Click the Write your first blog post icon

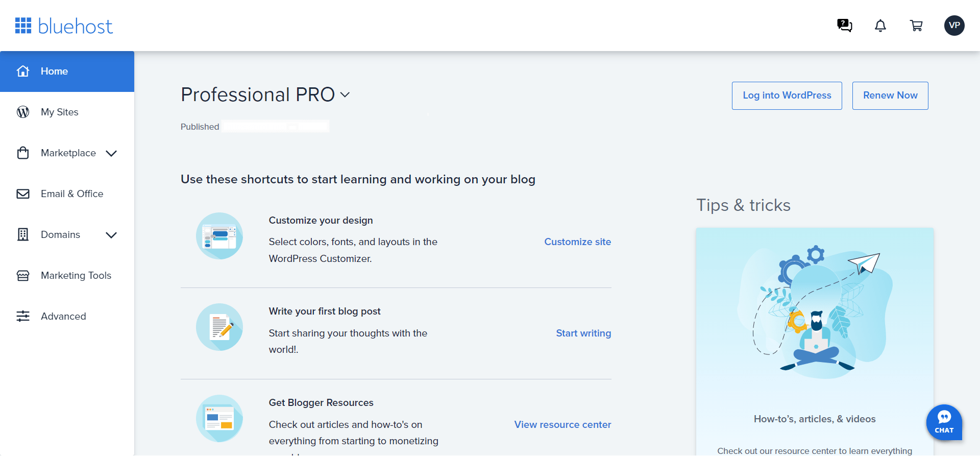[219, 327]
